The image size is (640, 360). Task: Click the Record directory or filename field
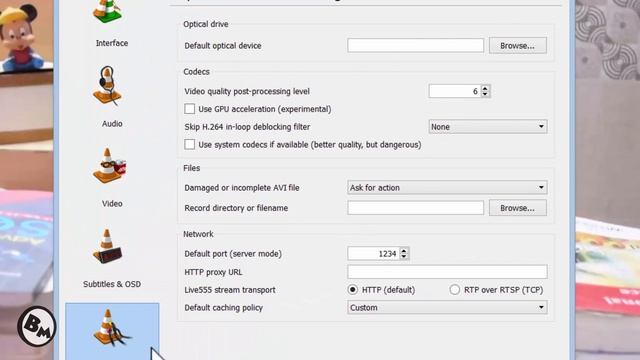[x=416, y=208]
